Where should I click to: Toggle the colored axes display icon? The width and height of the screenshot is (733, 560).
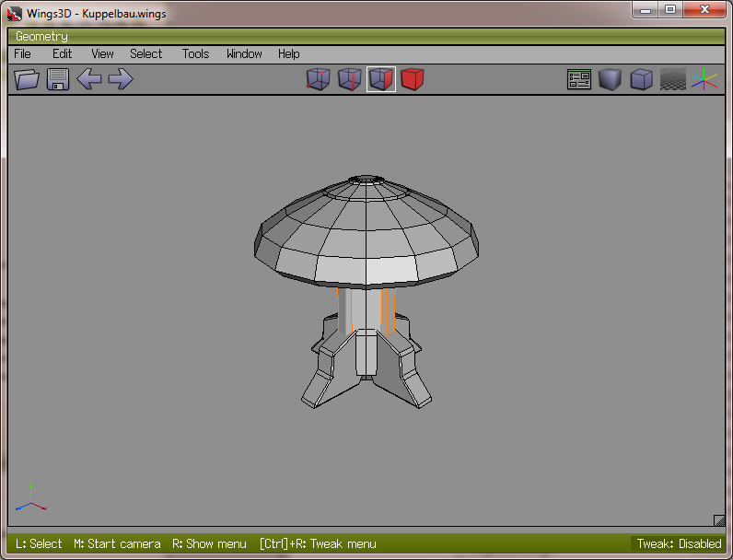click(x=704, y=80)
